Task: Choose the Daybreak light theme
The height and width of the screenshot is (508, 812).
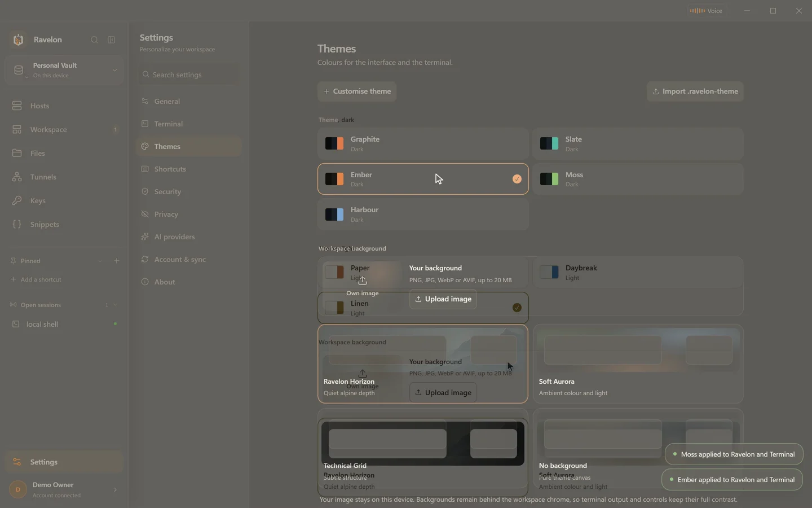Action: point(638,272)
